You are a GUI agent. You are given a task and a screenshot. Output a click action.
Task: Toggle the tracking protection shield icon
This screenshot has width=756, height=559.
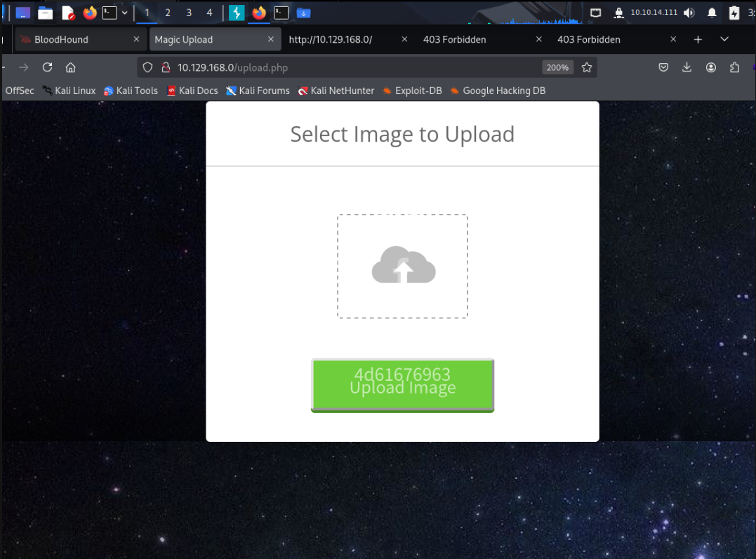pyautogui.click(x=147, y=67)
